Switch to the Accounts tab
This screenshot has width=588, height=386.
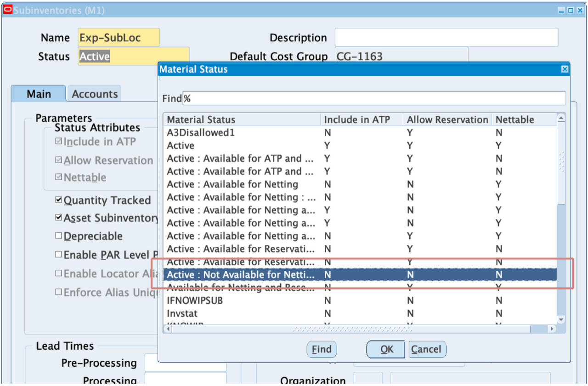point(94,93)
